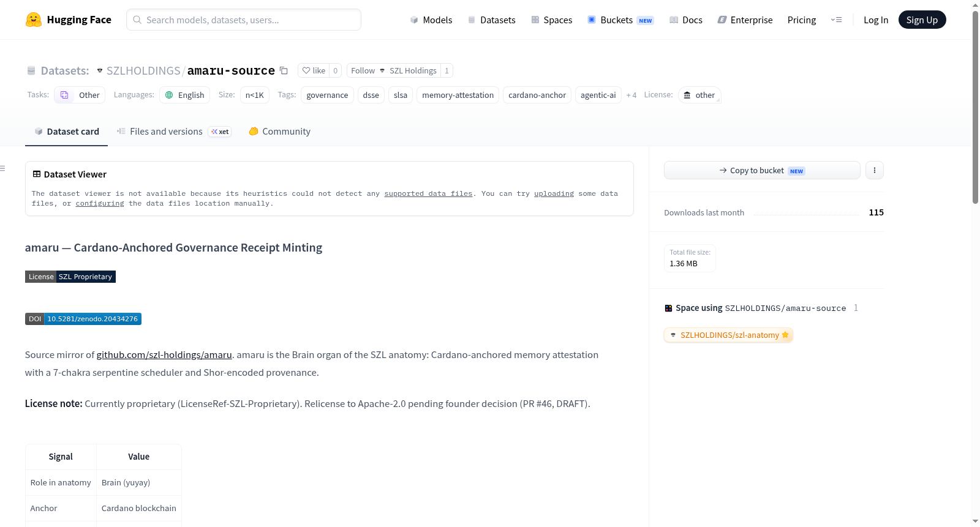
Task: Click the page vertical scrollbar
Action: [975, 107]
